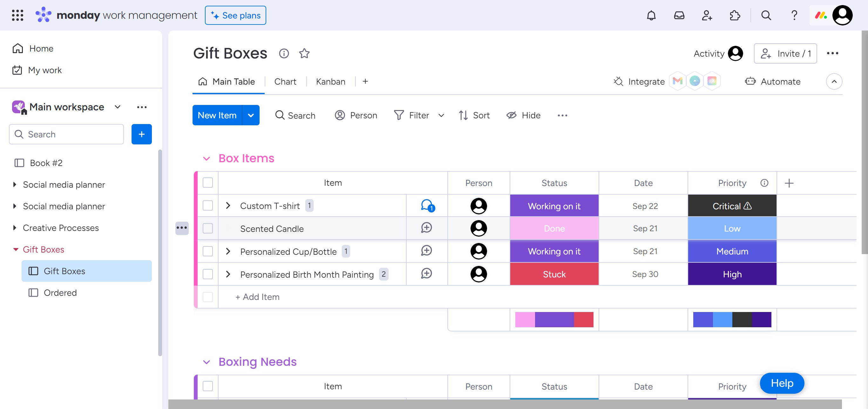Open the apps marketplace puzzle icon

[x=735, y=16]
